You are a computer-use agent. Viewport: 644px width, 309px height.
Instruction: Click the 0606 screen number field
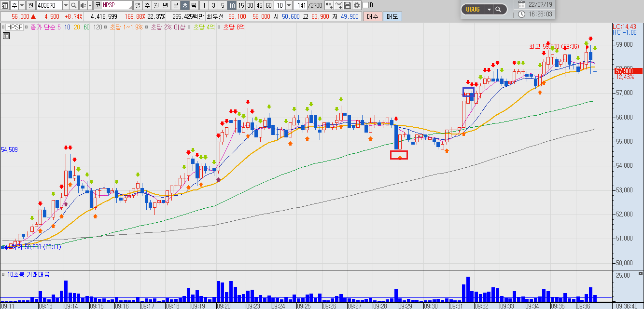[x=474, y=9]
